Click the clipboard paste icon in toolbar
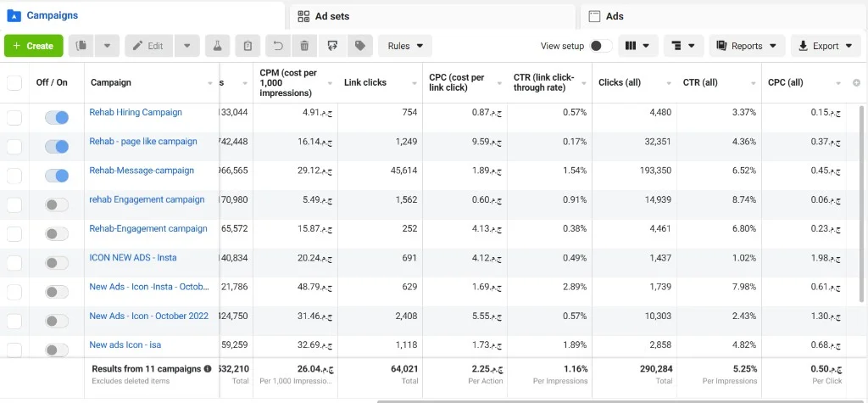Screen dimensions: 868x403 (248, 46)
